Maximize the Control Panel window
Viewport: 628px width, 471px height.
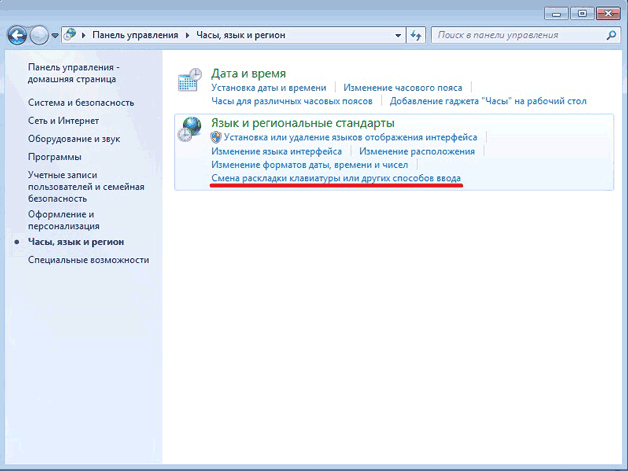[582, 14]
